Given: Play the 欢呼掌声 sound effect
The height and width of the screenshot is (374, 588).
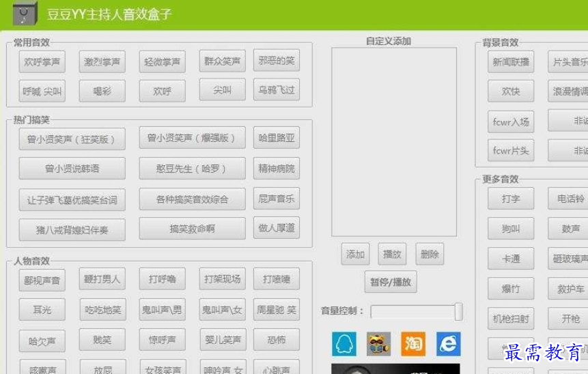Looking at the screenshot, I should pos(42,62).
